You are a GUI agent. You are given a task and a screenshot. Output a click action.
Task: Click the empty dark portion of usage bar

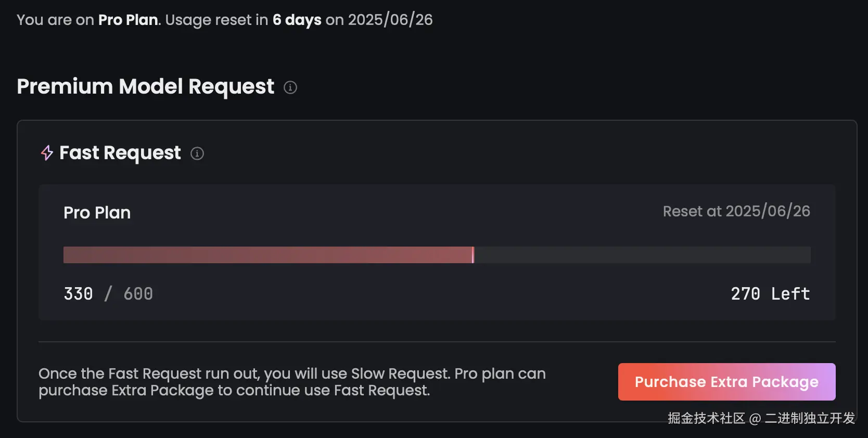pyautogui.click(x=642, y=255)
